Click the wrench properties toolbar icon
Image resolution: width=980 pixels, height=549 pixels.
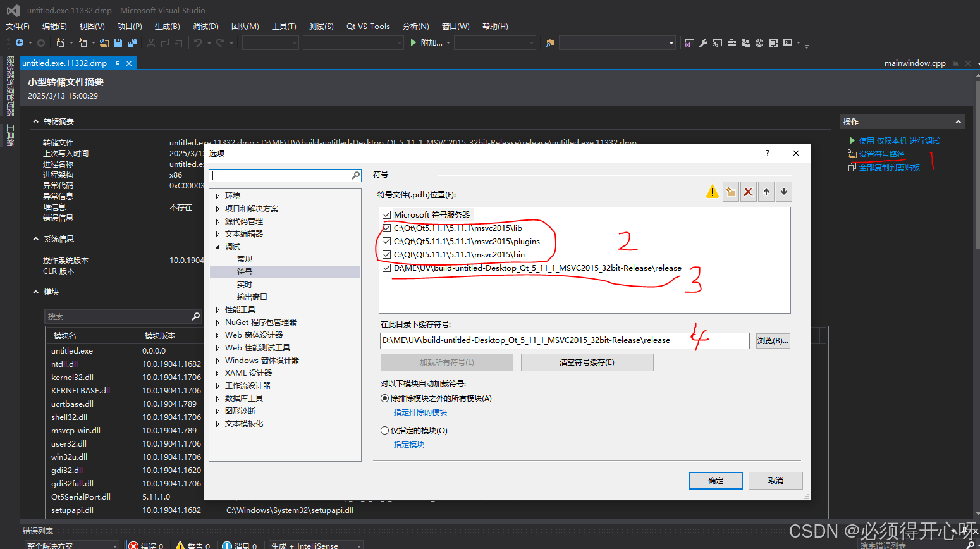[703, 42]
